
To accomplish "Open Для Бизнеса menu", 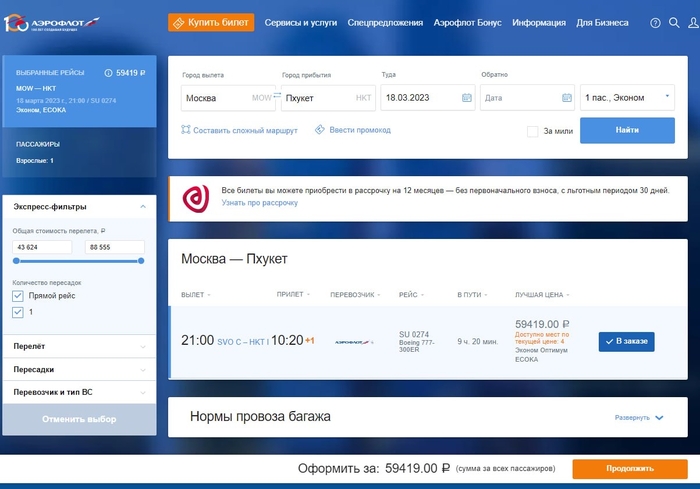I will coord(602,23).
